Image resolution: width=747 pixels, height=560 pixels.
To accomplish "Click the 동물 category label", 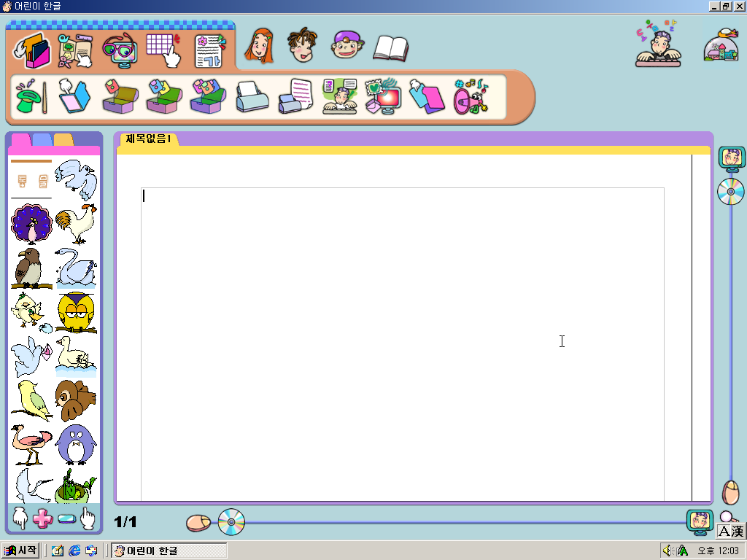I will 32,181.
